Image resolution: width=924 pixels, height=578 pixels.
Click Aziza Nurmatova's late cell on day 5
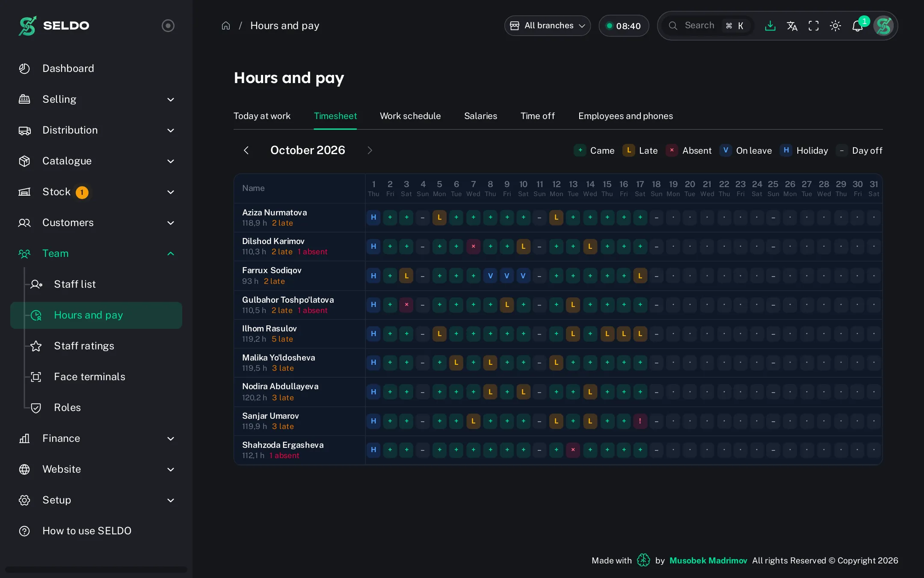tap(439, 217)
